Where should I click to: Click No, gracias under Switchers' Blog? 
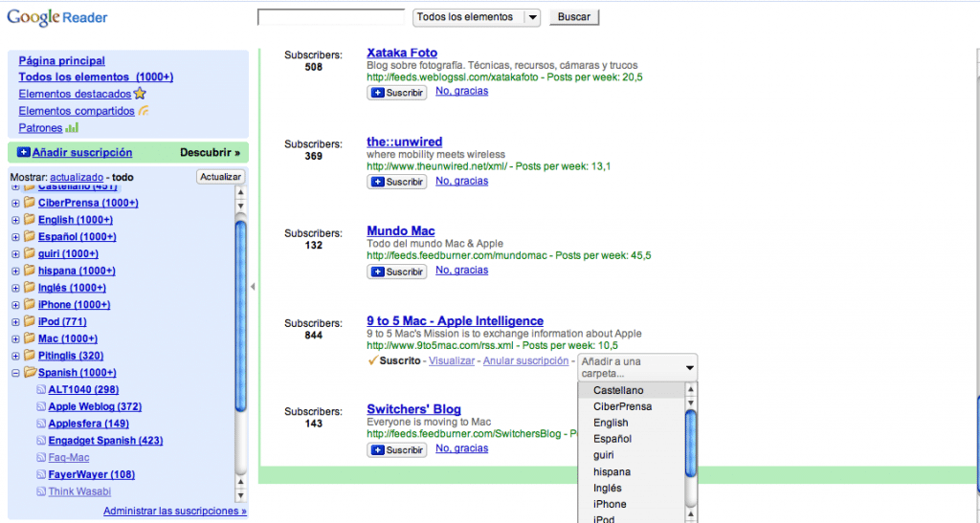coord(462,448)
